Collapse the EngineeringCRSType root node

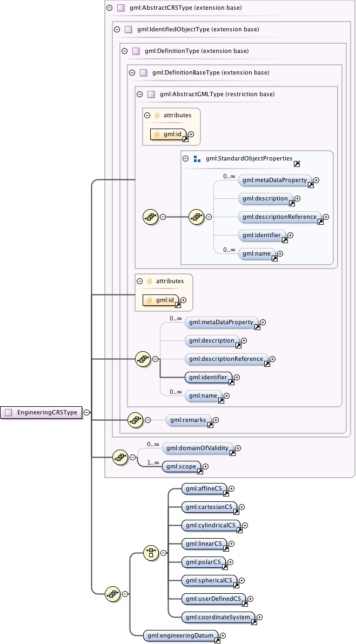86,412
